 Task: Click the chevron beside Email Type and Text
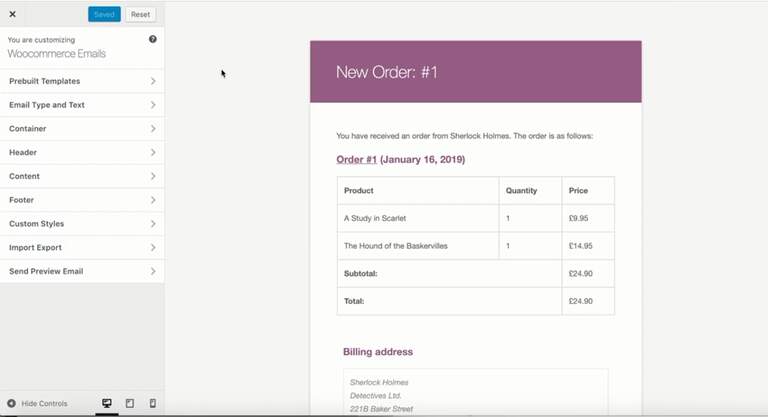point(153,105)
